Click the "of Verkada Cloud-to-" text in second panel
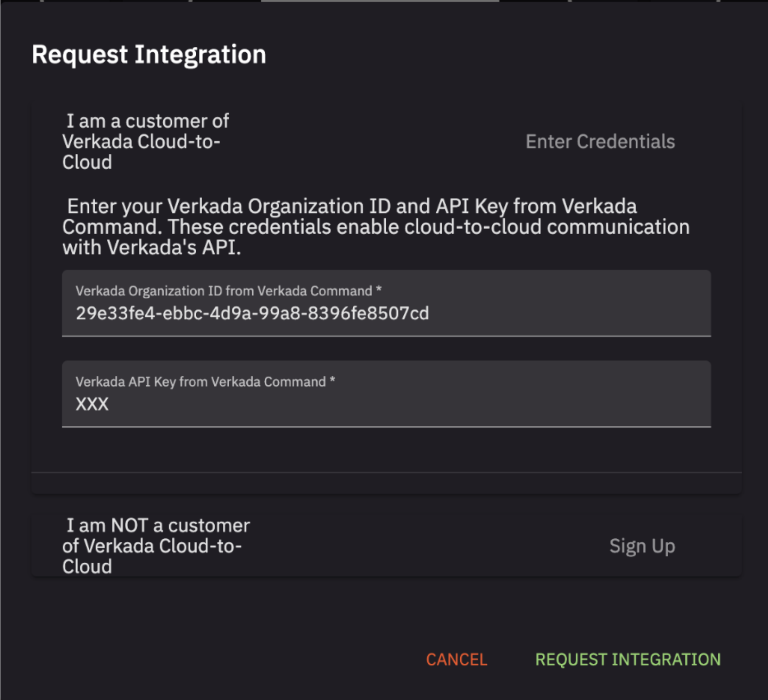This screenshot has height=700, width=768. click(x=152, y=546)
